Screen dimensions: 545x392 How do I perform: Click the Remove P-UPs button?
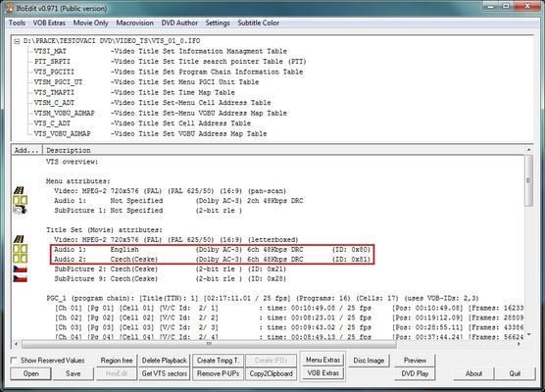pos(218,373)
